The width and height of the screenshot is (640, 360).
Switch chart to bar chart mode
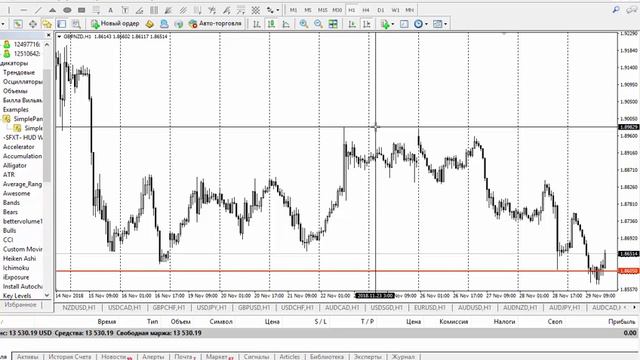click(256, 24)
